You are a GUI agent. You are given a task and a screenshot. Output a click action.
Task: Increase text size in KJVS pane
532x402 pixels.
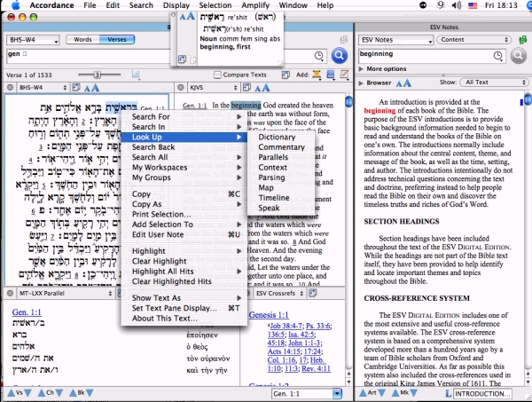pyautogui.click(x=266, y=88)
